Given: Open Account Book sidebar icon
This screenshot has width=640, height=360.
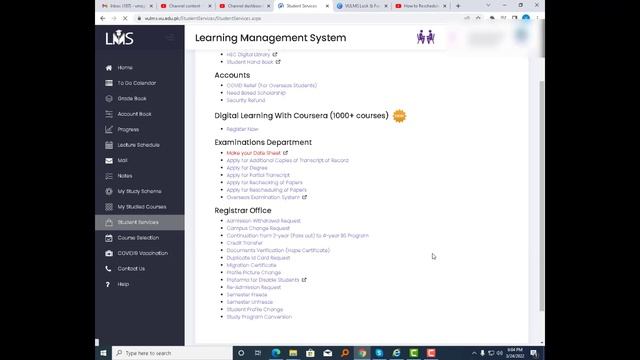Looking at the screenshot, I should point(109,114).
